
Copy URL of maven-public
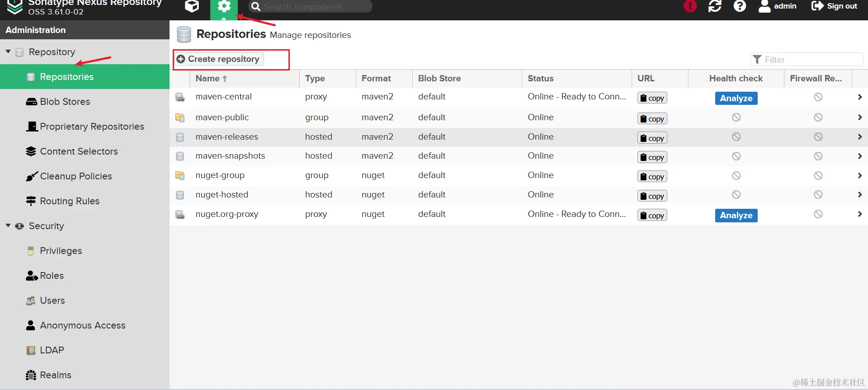[x=652, y=119]
